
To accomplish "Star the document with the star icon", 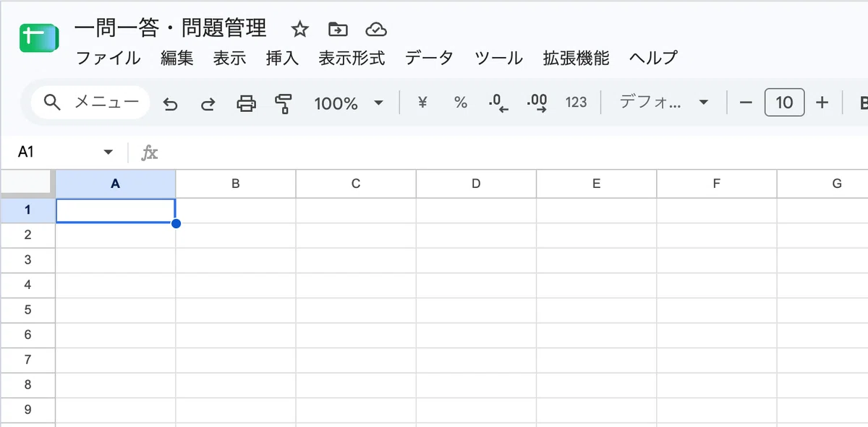I will coord(299,30).
